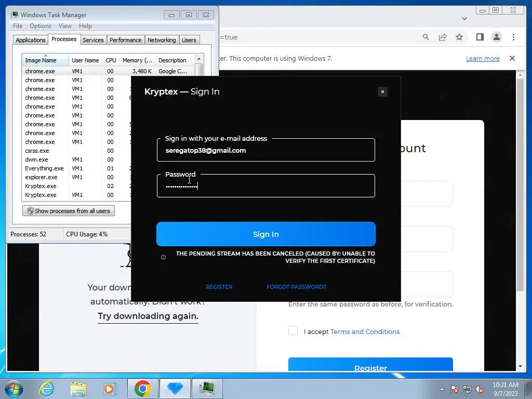Image resolution: width=532 pixels, height=399 pixels.
Task: Dismiss the Windows 7 warning infobar
Action: tap(512, 58)
